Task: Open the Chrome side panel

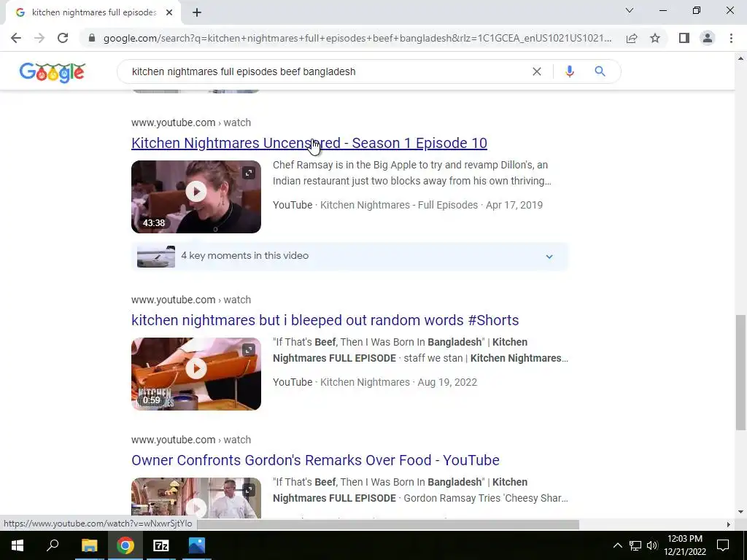Action: click(684, 38)
